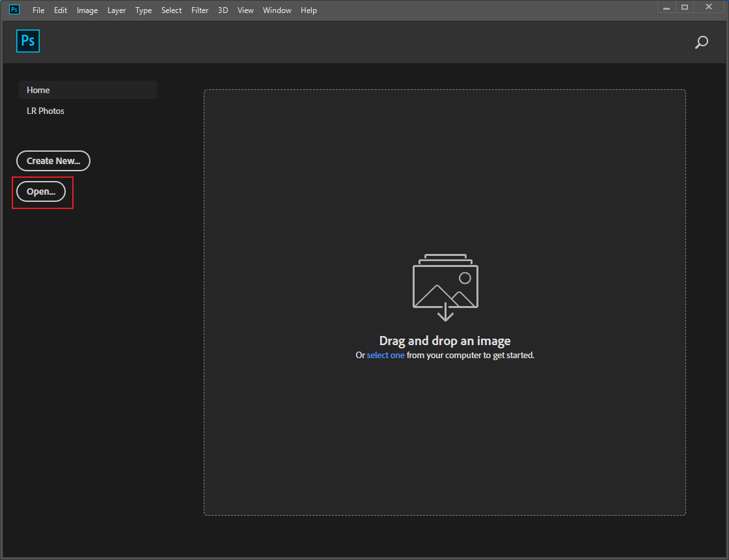Click the 'select one' link to browse files
The width and height of the screenshot is (729, 560).
point(385,355)
